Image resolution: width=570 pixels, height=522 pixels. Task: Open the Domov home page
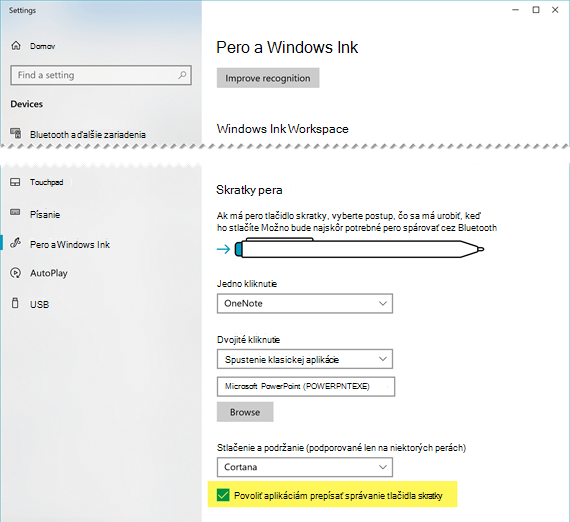[43, 46]
